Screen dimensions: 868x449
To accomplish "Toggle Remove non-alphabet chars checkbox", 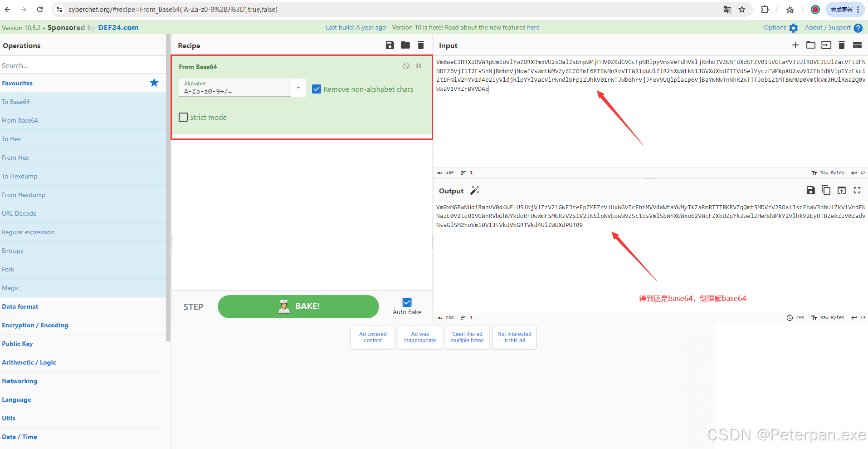I will pos(317,89).
